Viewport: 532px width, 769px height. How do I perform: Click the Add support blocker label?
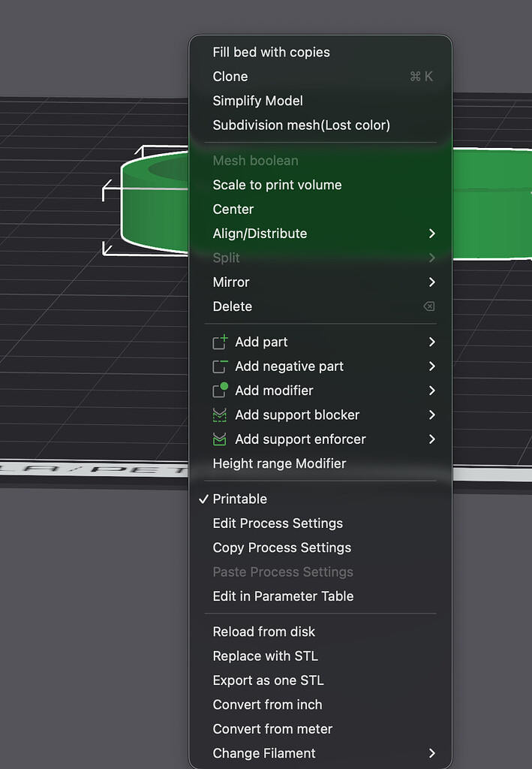coord(297,415)
